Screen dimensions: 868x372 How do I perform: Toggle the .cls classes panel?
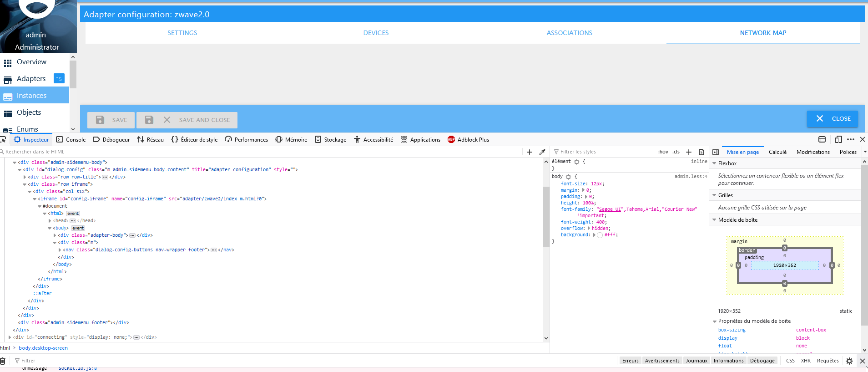pyautogui.click(x=676, y=152)
